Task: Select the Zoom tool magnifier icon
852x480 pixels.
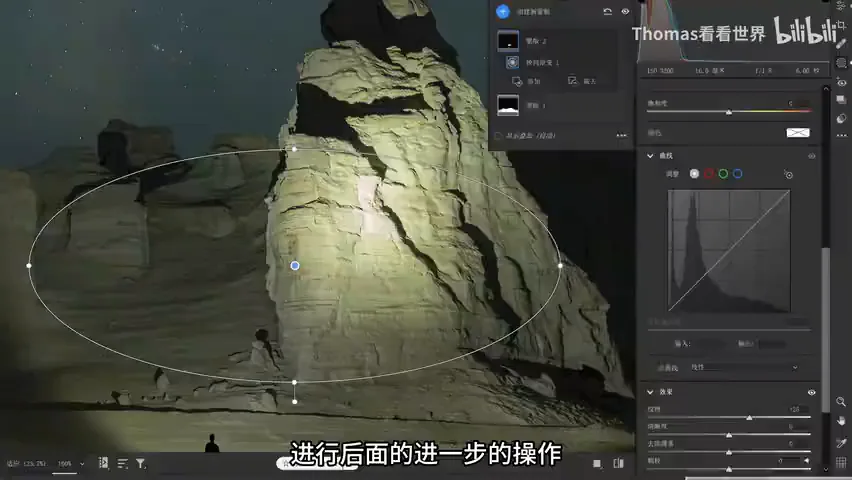Action: [x=841, y=402]
